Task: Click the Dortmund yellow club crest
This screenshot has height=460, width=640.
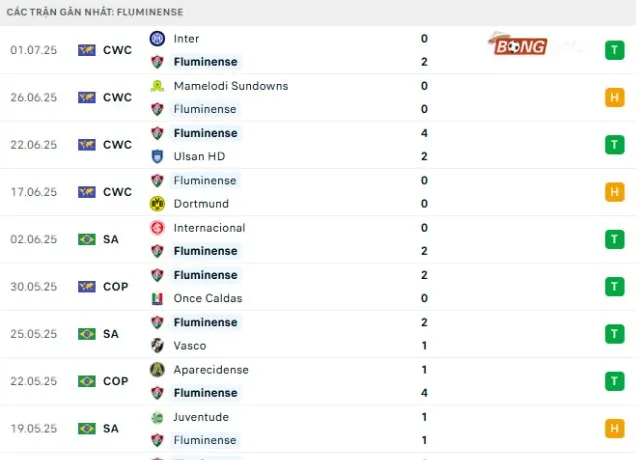Action: pyautogui.click(x=157, y=204)
